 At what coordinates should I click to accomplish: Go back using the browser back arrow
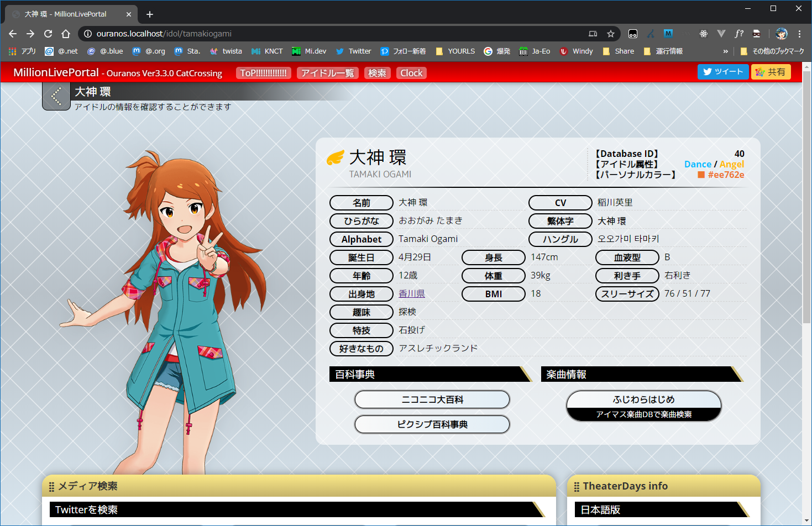13,34
